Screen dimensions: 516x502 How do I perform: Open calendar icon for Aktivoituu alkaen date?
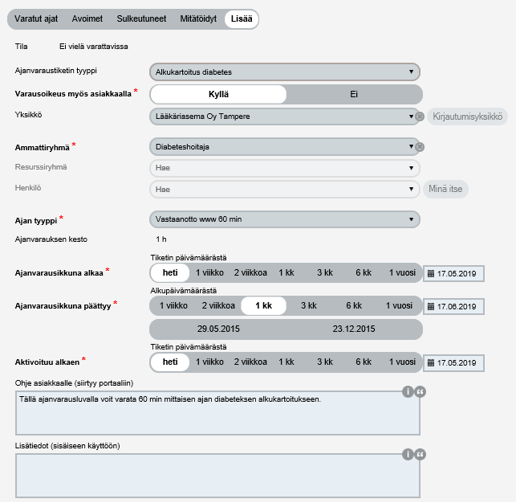[431, 363]
